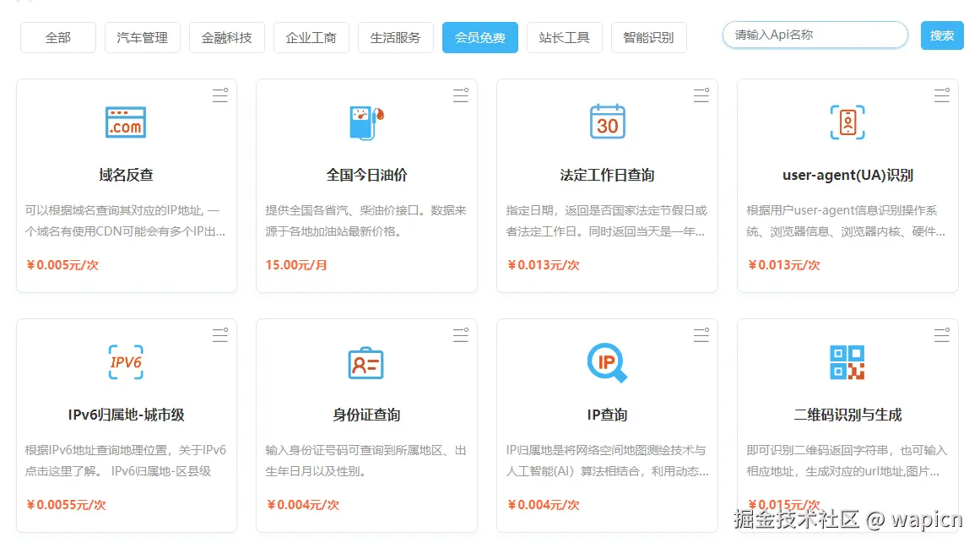Select the 生活服务 category tab

395,37
